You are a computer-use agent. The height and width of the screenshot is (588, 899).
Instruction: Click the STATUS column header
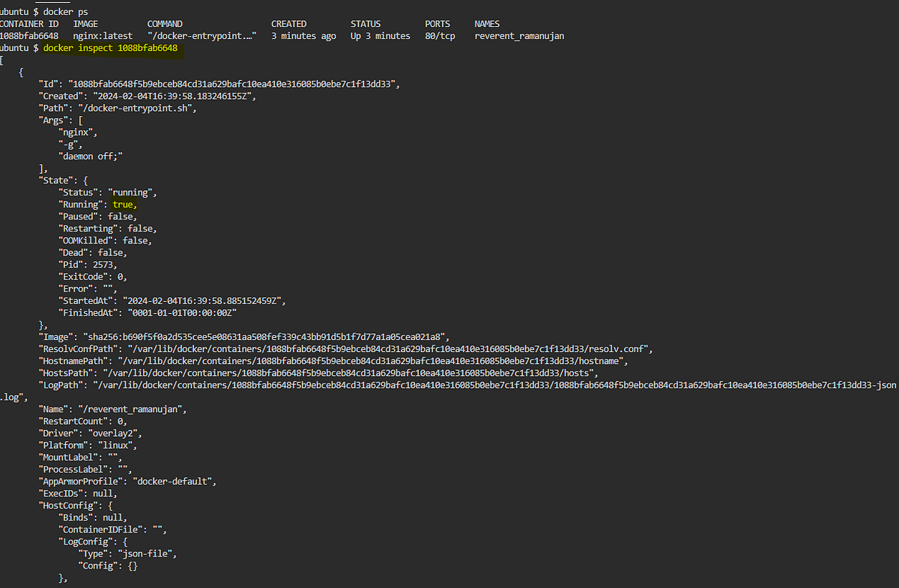(x=366, y=24)
